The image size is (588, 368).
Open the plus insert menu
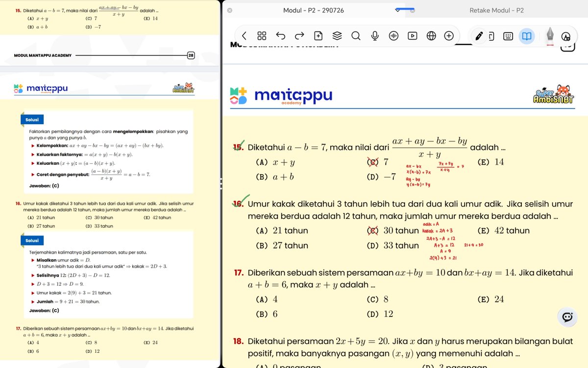(x=449, y=36)
